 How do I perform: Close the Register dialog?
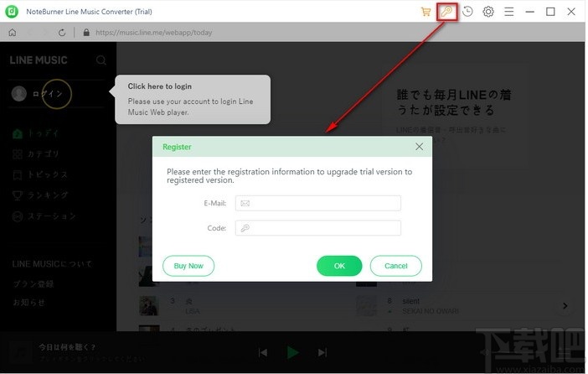[420, 147]
